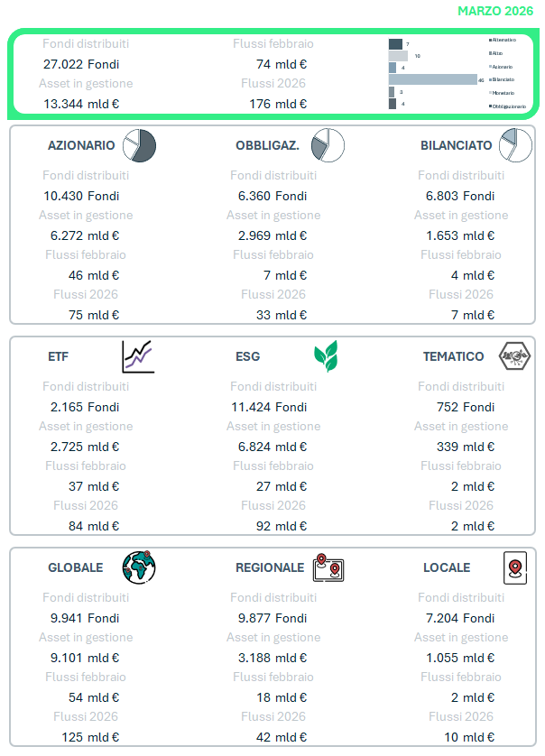Select the AZIONARIO section title
The width and height of the screenshot is (545, 756).
click(x=81, y=145)
